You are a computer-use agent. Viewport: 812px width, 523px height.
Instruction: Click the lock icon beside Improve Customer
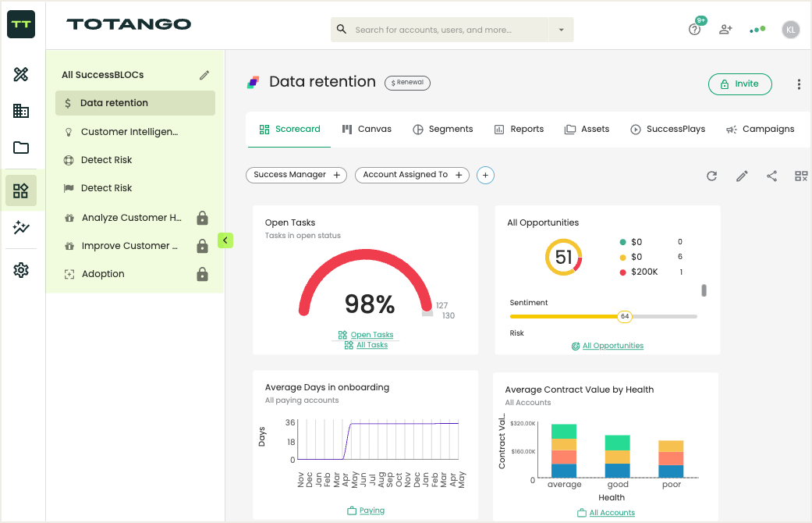[203, 246]
